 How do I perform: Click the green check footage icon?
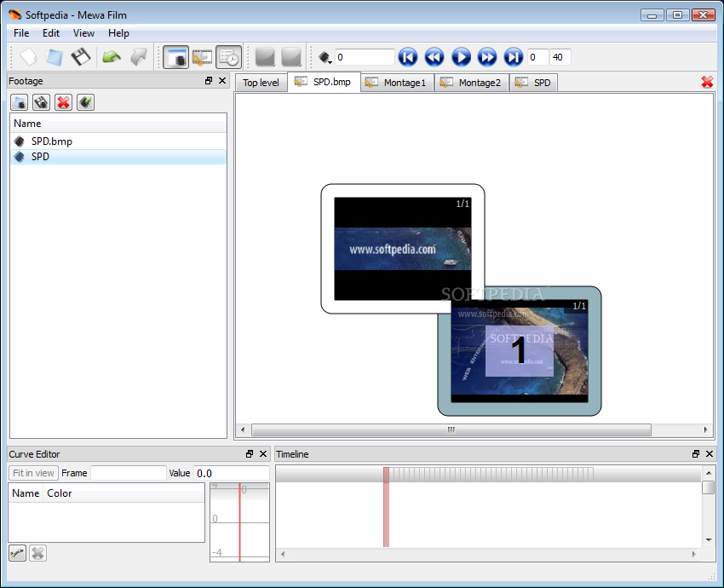tap(85, 102)
